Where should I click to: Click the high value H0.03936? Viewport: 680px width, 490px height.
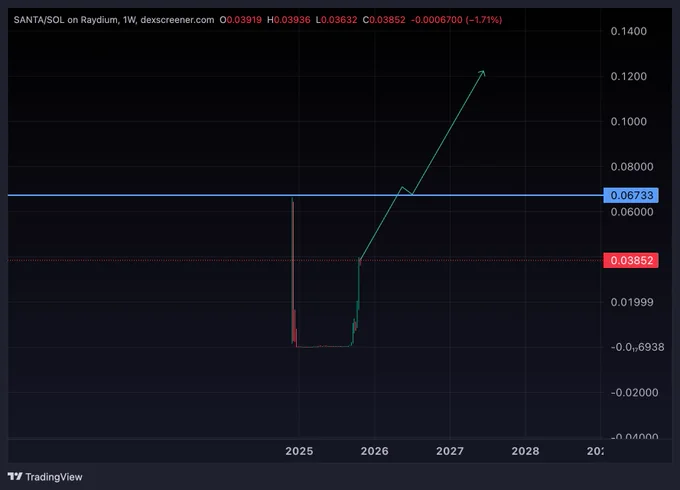289,20
